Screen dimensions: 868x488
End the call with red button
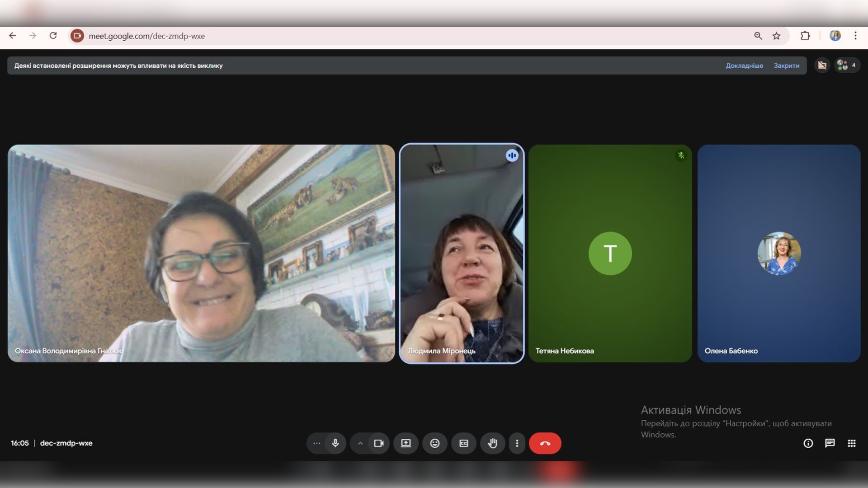click(x=545, y=443)
